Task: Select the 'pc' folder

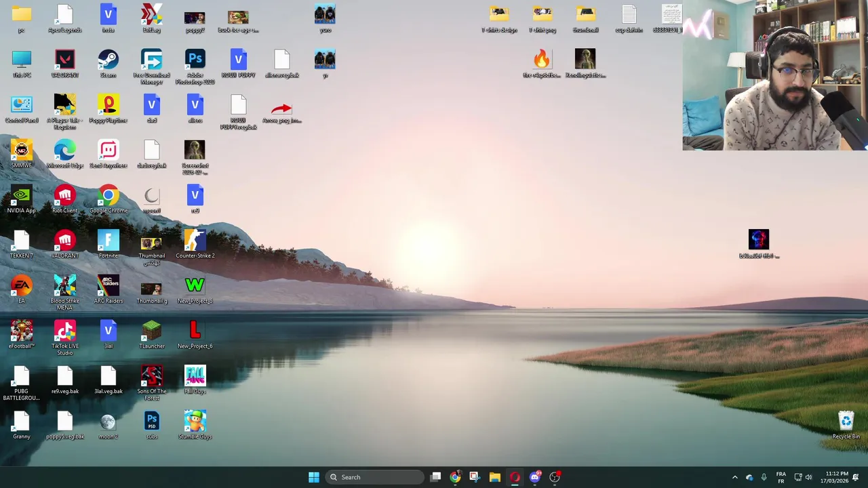Action: pos(21,19)
